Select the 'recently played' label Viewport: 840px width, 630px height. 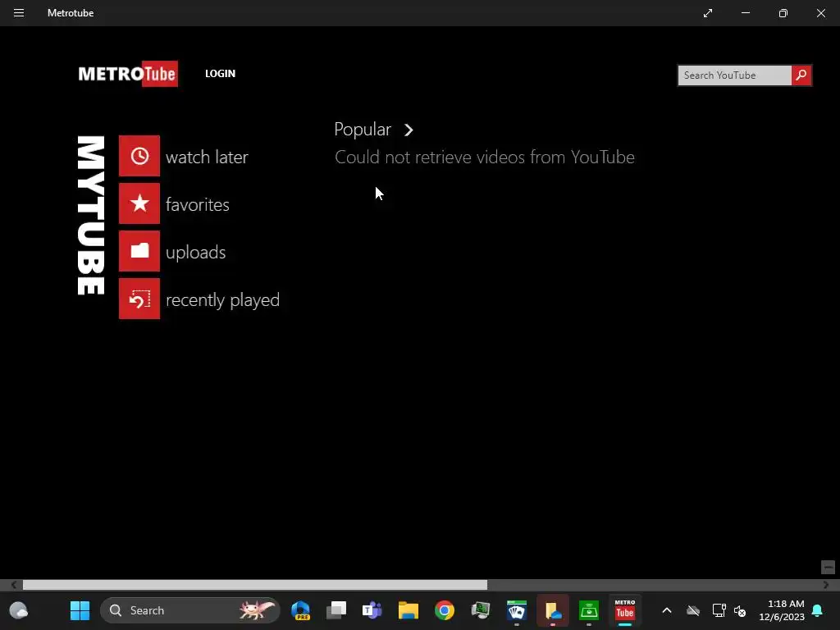coord(222,300)
